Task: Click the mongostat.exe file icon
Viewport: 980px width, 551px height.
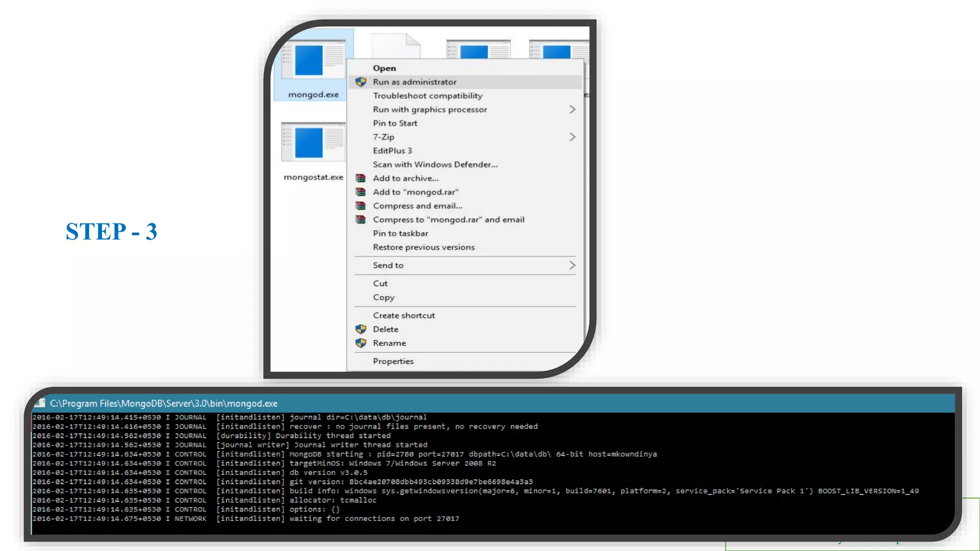Action: pos(313,143)
